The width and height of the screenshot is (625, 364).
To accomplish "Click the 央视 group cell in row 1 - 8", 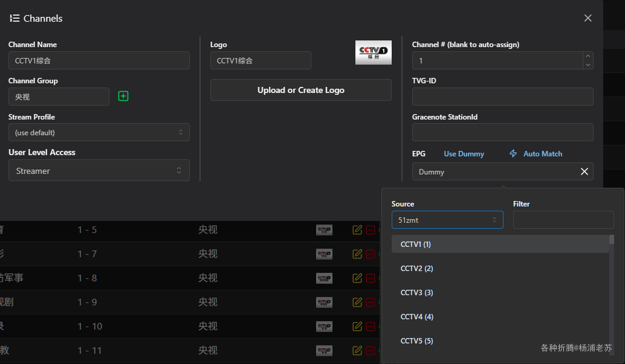I will (208, 278).
